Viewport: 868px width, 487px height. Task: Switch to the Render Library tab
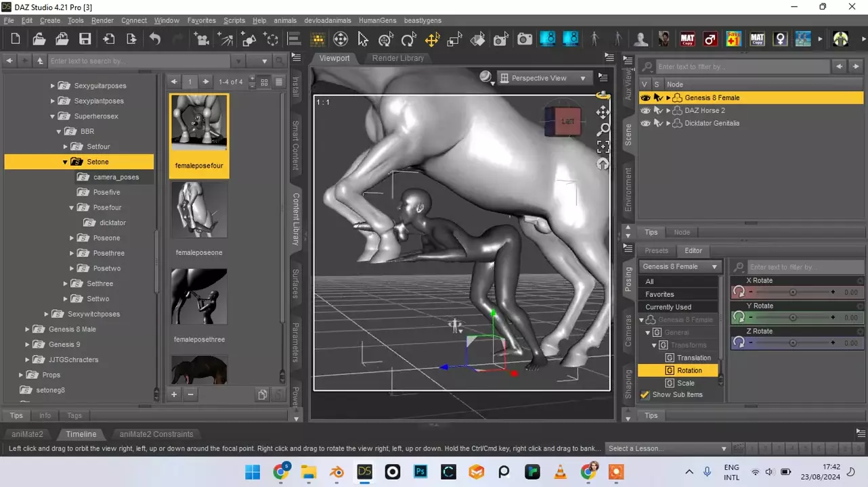pos(397,58)
